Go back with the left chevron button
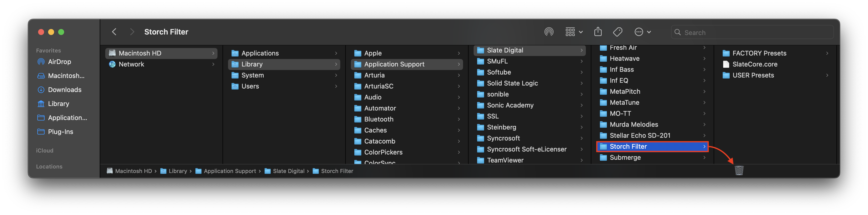Viewport: 868px width, 215px height. pos(114,32)
